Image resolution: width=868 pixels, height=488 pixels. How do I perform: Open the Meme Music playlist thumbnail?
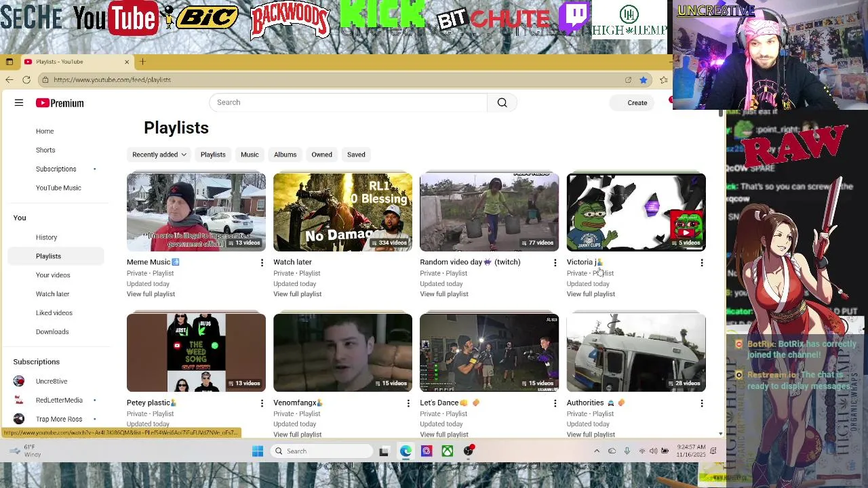(196, 212)
